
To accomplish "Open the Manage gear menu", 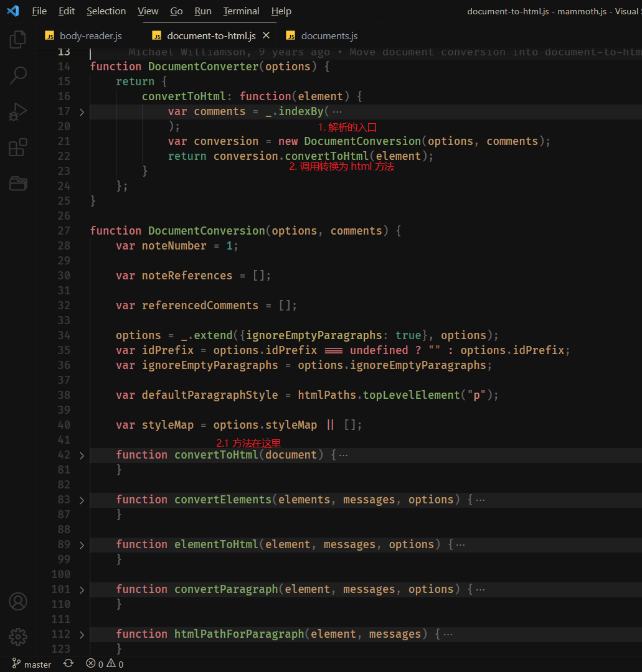I will pos(18,637).
